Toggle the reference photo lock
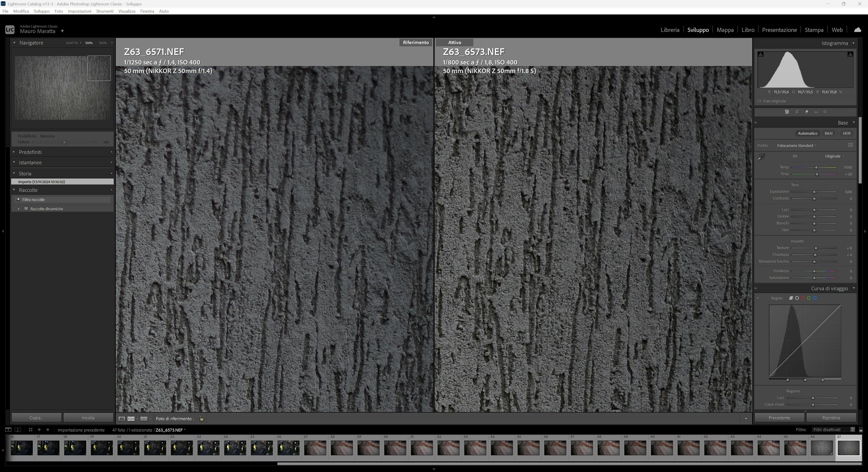868x472 pixels. (201, 418)
